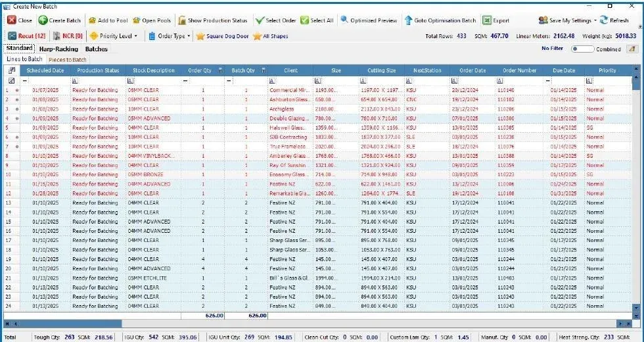
Task: Click the Cutting Size column header
Action: click(382, 70)
